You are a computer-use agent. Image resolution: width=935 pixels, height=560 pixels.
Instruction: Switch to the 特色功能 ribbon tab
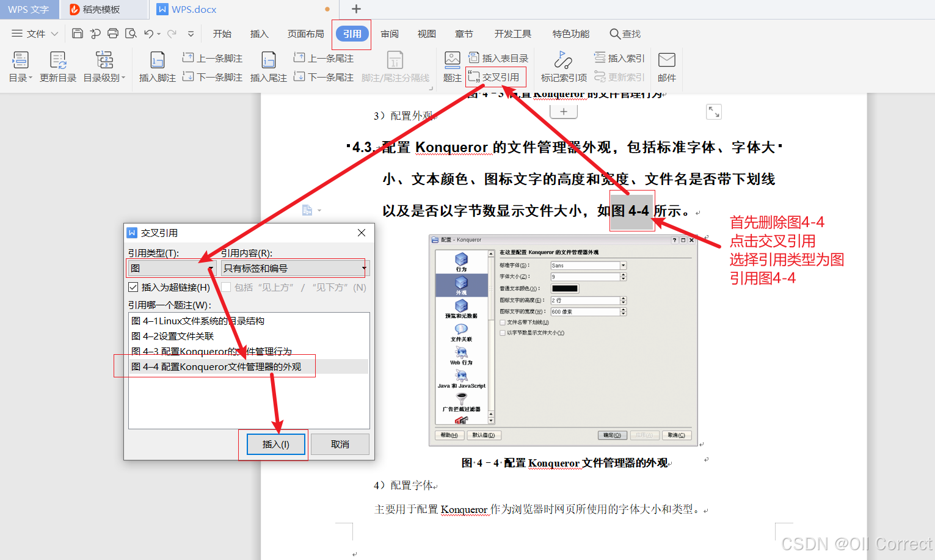tap(571, 34)
